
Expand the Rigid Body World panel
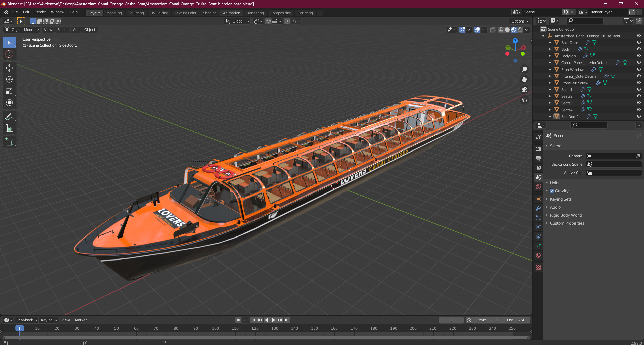point(566,215)
